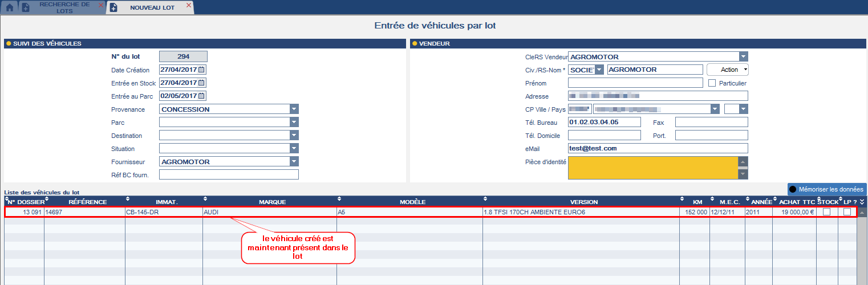This screenshot has width=868, height=285.
Task: Select immatriculation CB-145-DR
Action: point(164,212)
